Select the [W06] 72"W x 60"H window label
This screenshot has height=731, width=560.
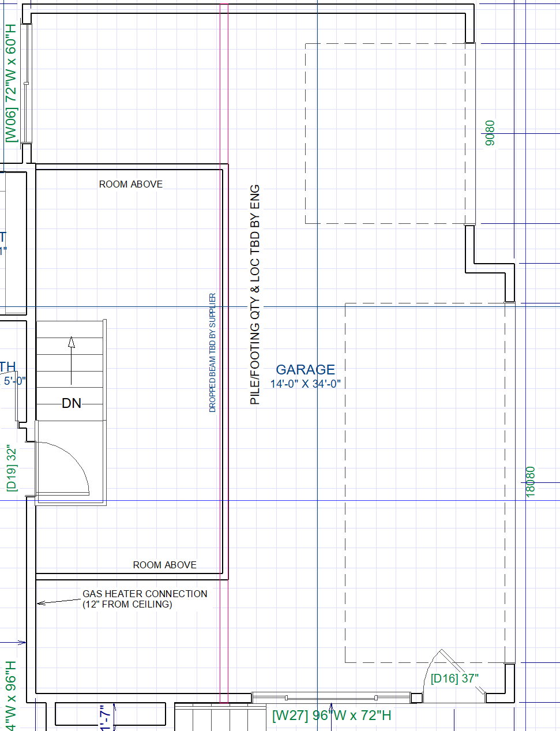[11, 83]
